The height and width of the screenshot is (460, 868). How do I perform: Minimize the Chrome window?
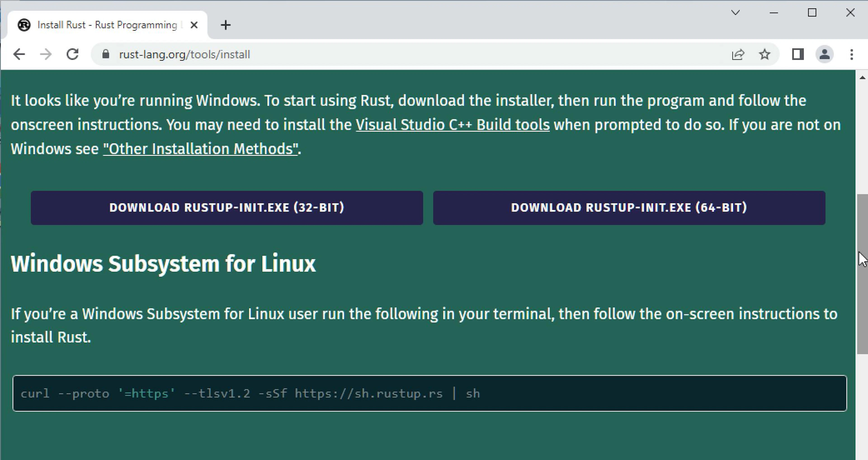coord(774,13)
